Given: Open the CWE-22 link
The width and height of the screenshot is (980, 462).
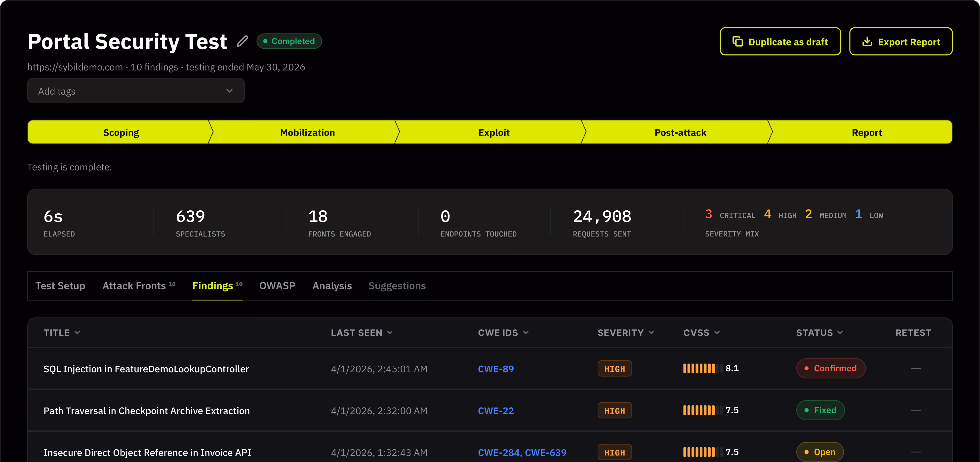Looking at the screenshot, I should pos(496,411).
